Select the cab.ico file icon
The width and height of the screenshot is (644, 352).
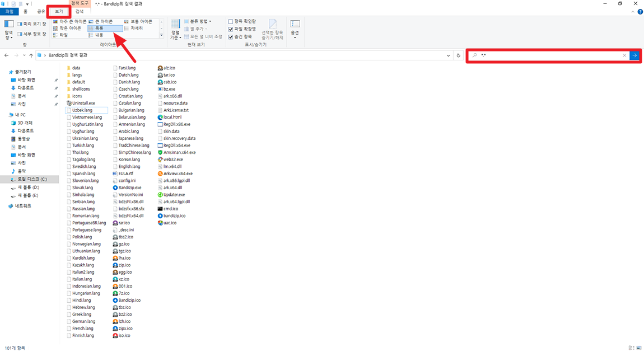(160, 82)
